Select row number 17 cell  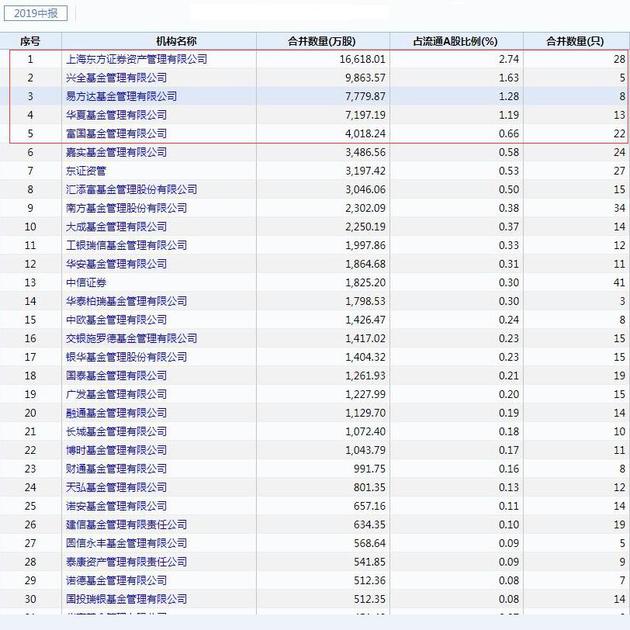click(x=31, y=357)
